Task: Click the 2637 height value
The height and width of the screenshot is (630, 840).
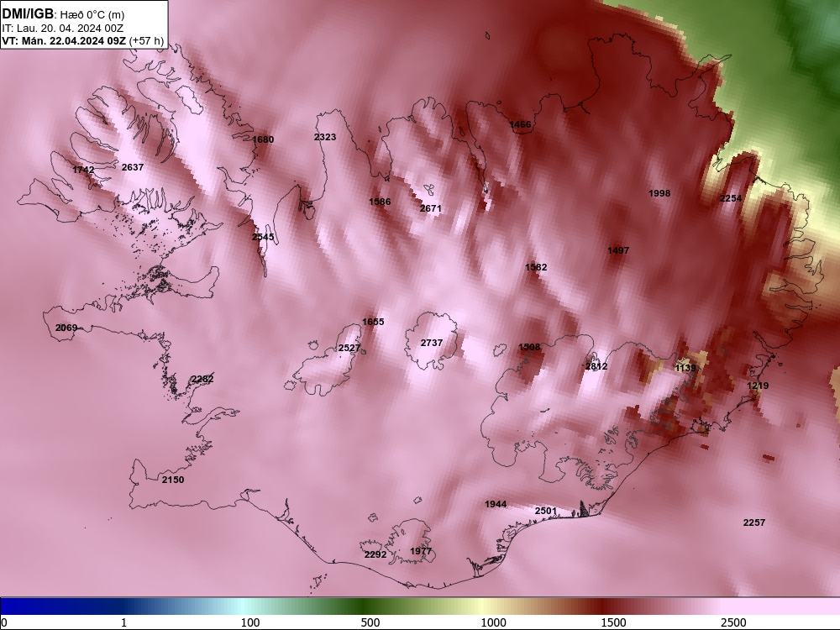Action: coord(133,167)
